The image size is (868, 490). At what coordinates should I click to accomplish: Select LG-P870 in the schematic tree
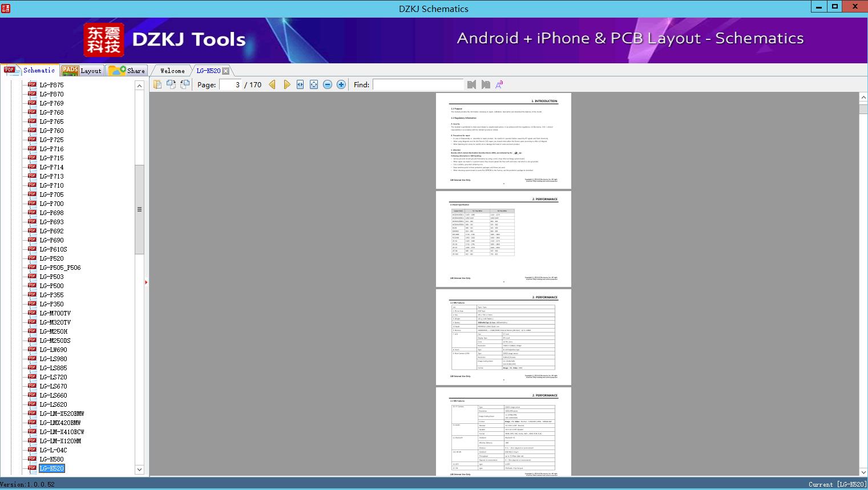pyautogui.click(x=51, y=94)
